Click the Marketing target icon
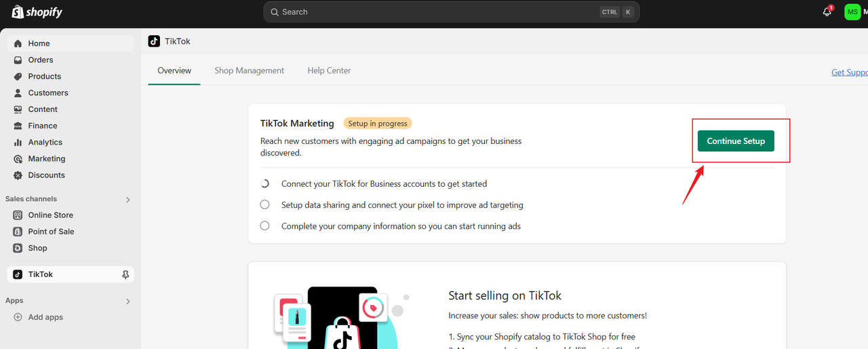Screen dimensions: 868x349 pyautogui.click(x=18, y=159)
